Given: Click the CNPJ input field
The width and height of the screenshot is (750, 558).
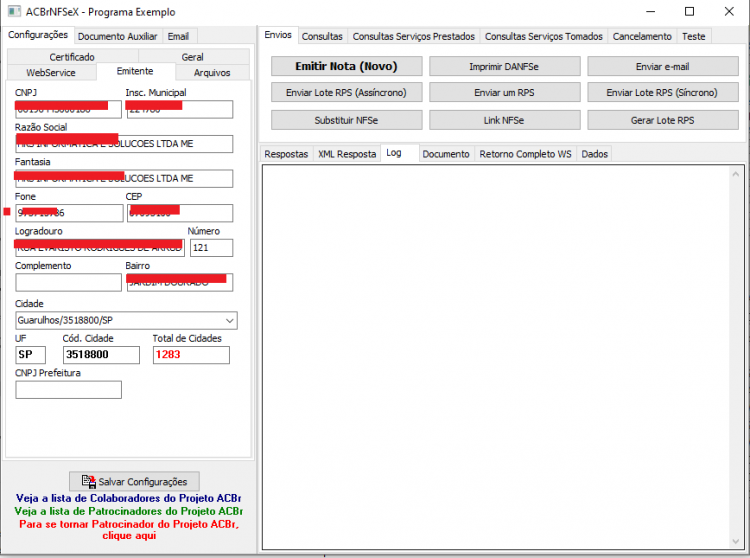Looking at the screenshot, I should point(68,109).
